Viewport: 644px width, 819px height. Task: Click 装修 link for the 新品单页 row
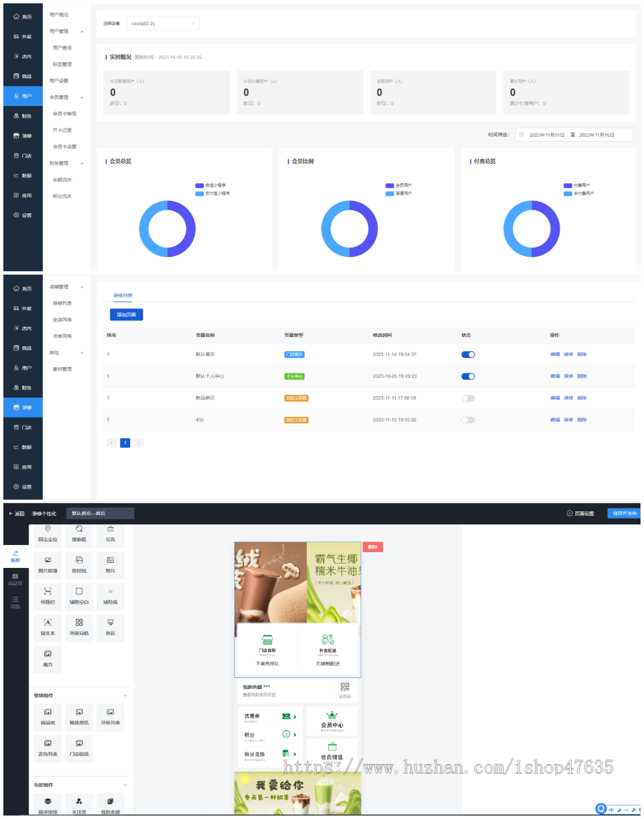coord(568,398)
